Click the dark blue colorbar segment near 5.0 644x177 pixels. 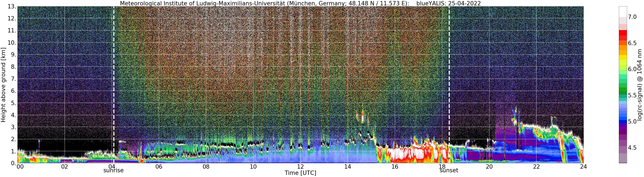click(623, 121)
